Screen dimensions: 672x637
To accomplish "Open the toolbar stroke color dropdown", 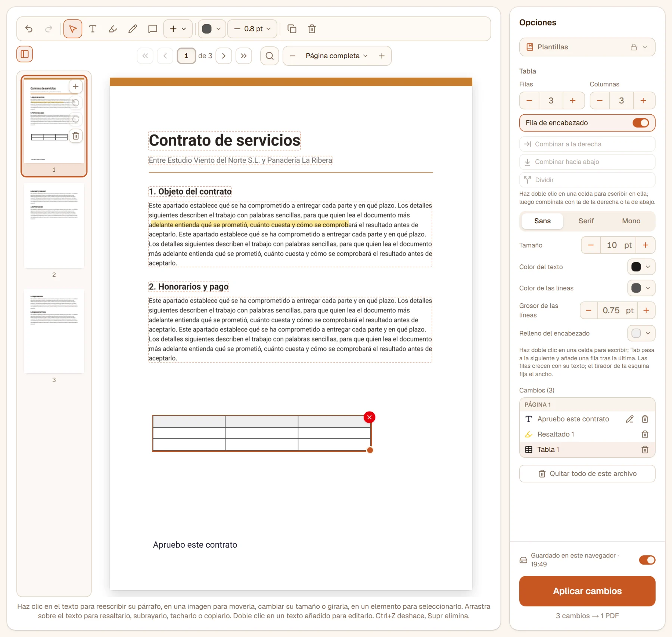I will (x=212, y=29).
